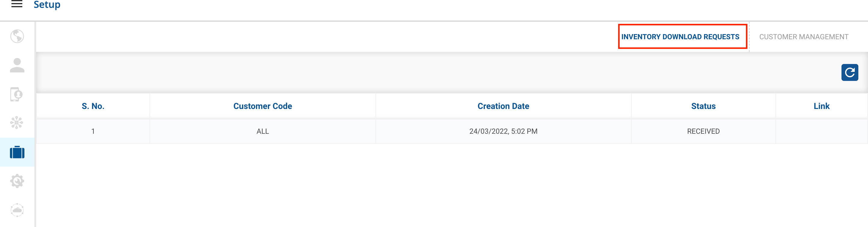Click the globe icon in sidebar
868x227 pixels.
(17, 37)
